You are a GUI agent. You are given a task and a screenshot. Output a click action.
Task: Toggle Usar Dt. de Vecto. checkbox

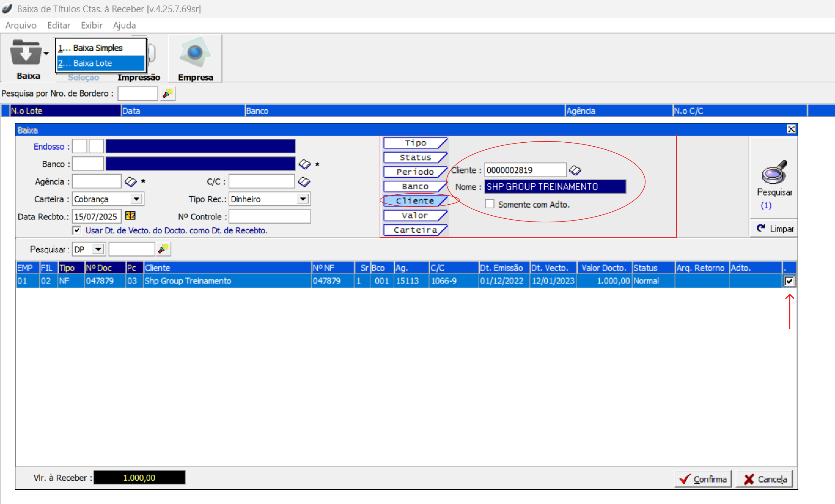point(77,230)
